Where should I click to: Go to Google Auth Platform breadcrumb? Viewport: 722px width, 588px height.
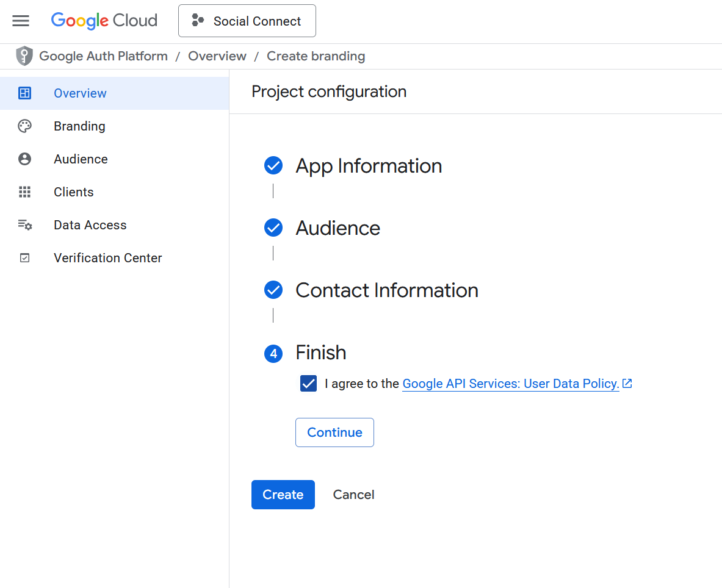[103, 56]
